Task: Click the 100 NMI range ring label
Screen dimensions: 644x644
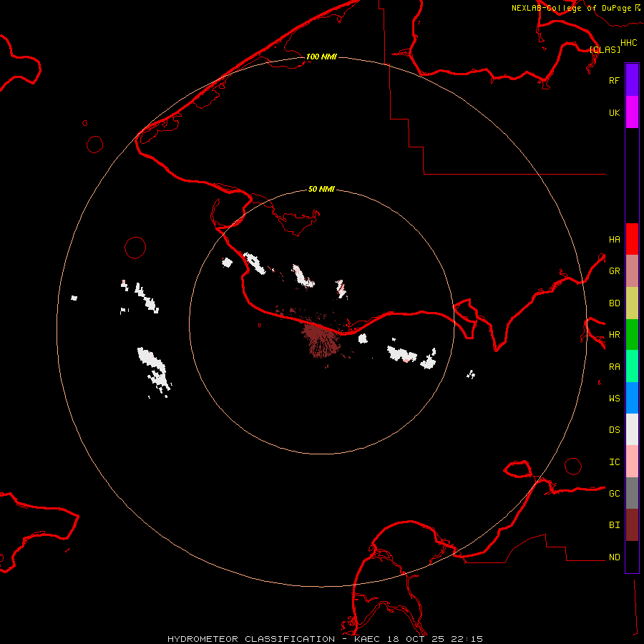Action: point(321,57)
